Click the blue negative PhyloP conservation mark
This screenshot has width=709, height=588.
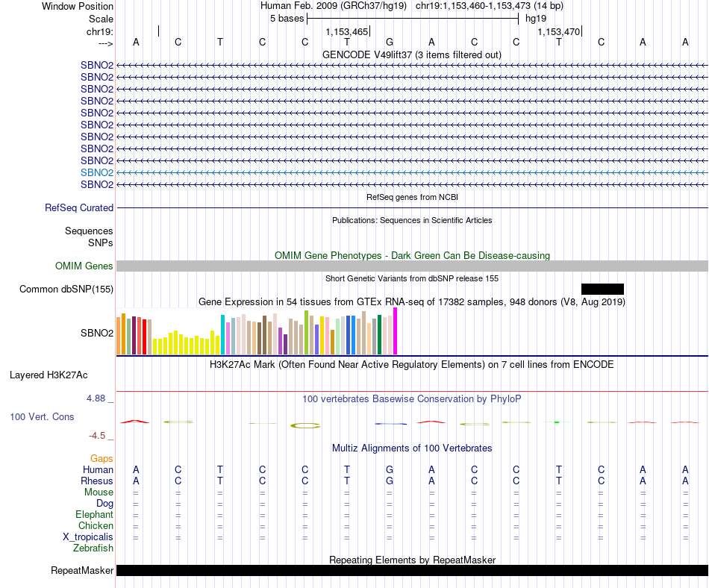(390, 424)
